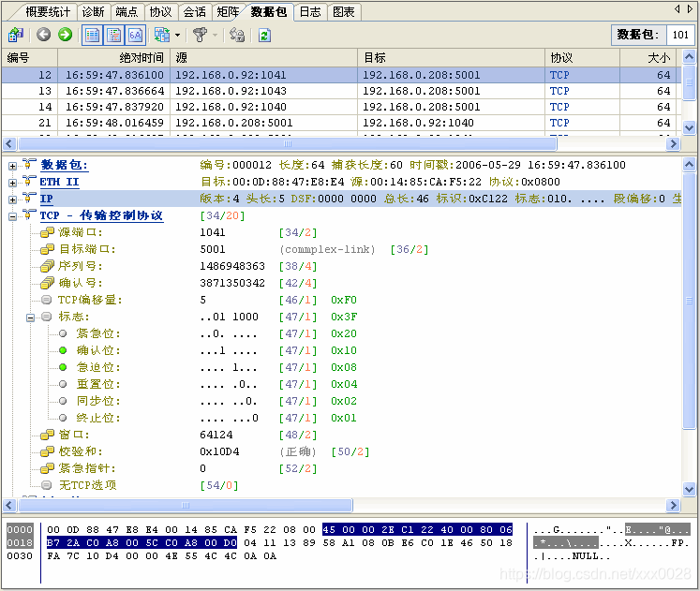Sort by the 大小 column header
The height and width of the screenshot is (591, 700).
point(648,57)
